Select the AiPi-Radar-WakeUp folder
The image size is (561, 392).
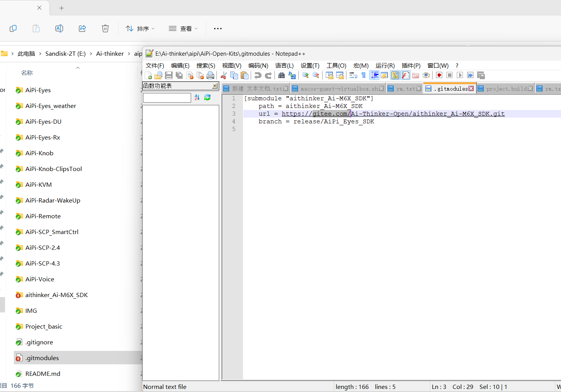tap(53, 201)
